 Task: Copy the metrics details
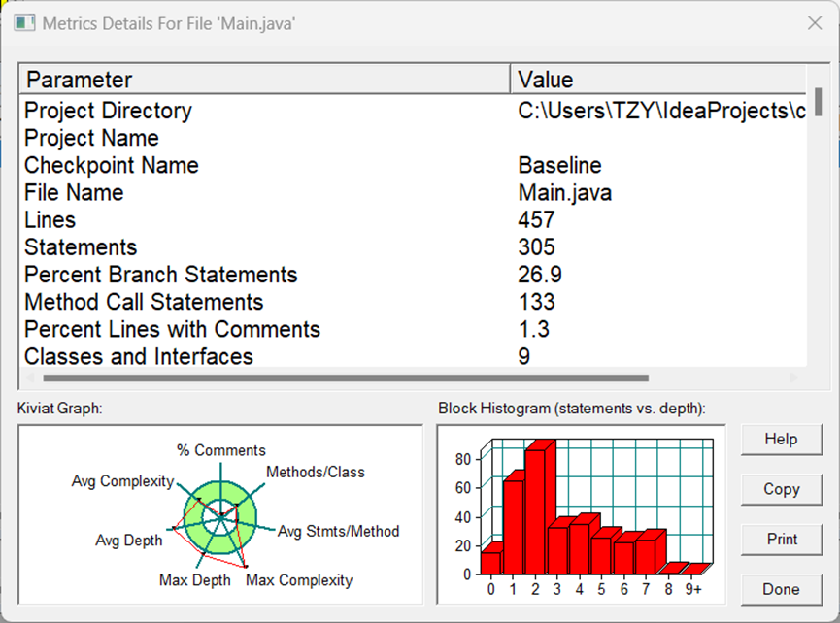(x=781, y=489)
